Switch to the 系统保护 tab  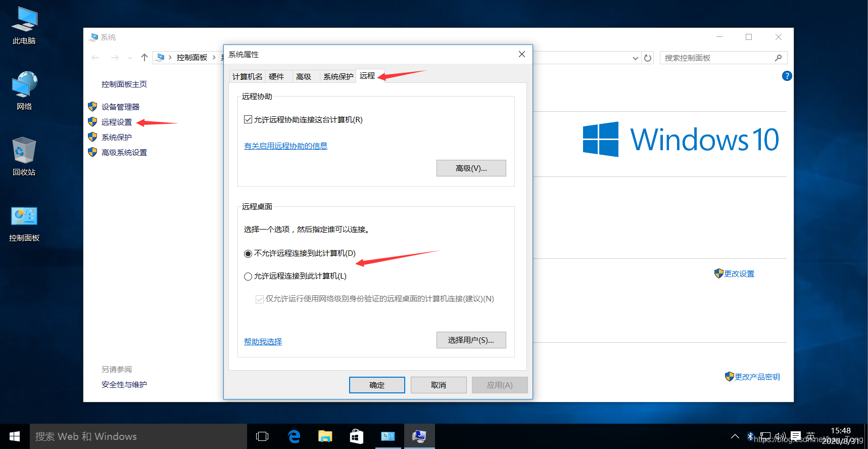click(x=338, y=76)
